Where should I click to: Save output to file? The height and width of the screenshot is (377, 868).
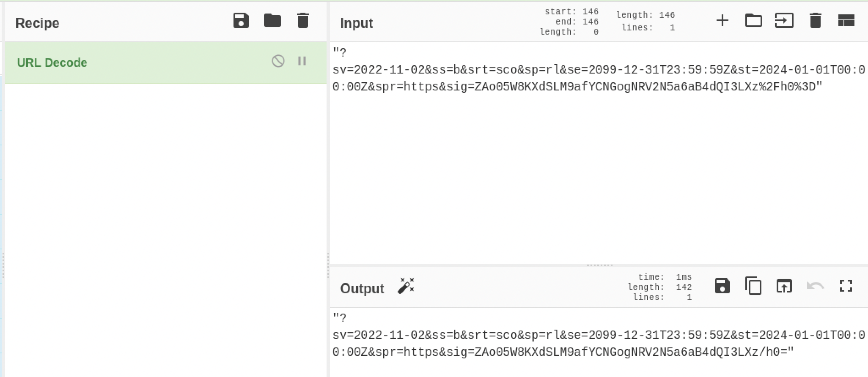coord(722,286)
